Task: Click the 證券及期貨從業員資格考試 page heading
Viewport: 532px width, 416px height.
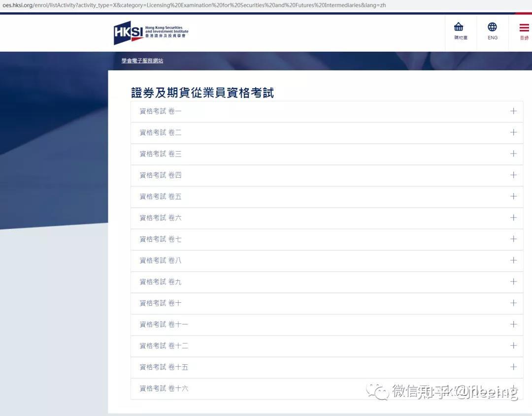Action: [202, 93]
